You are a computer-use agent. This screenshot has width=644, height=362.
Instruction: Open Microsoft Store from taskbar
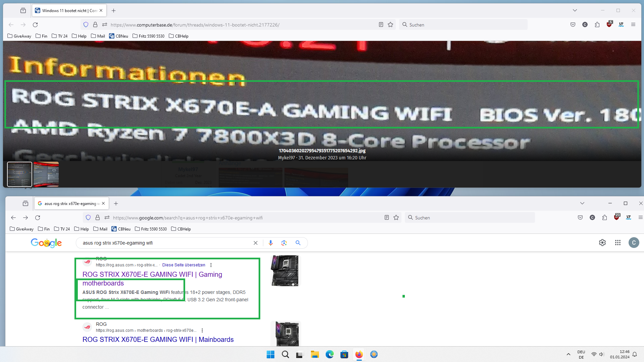tap(344, 354)
